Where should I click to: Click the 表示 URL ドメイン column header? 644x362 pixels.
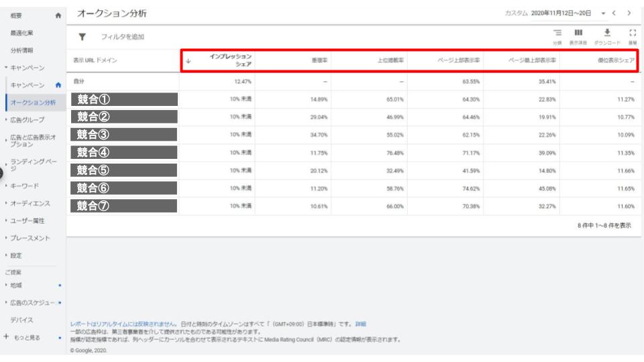(95, 60)
